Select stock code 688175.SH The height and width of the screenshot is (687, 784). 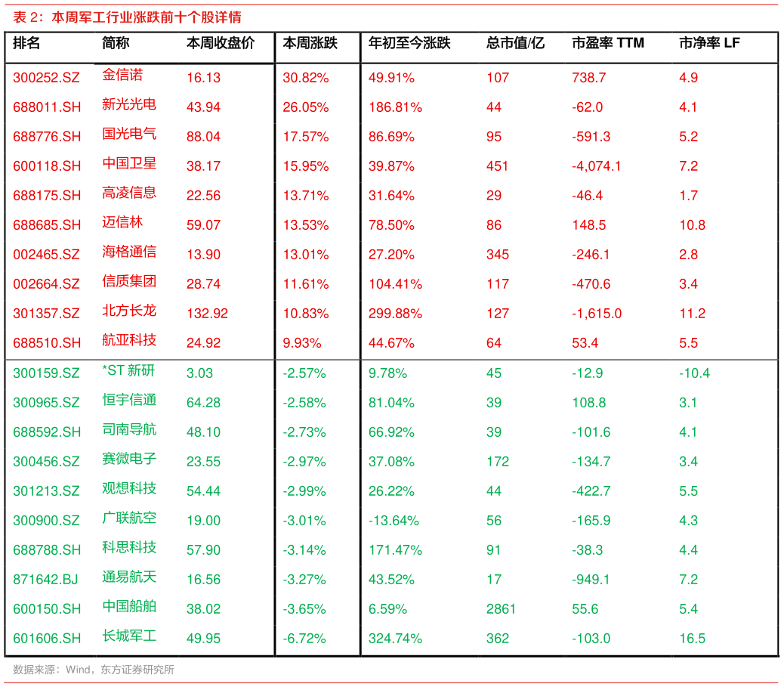[47, 197]
